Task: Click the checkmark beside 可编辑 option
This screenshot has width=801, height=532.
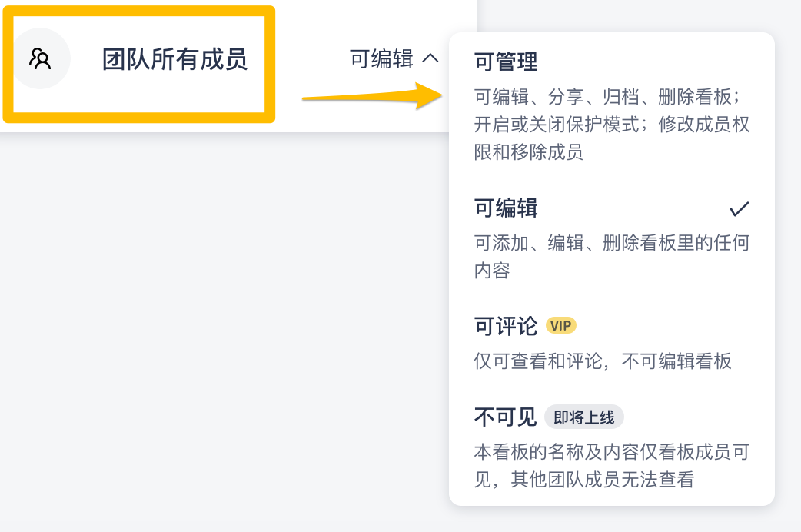Action: 739,208
